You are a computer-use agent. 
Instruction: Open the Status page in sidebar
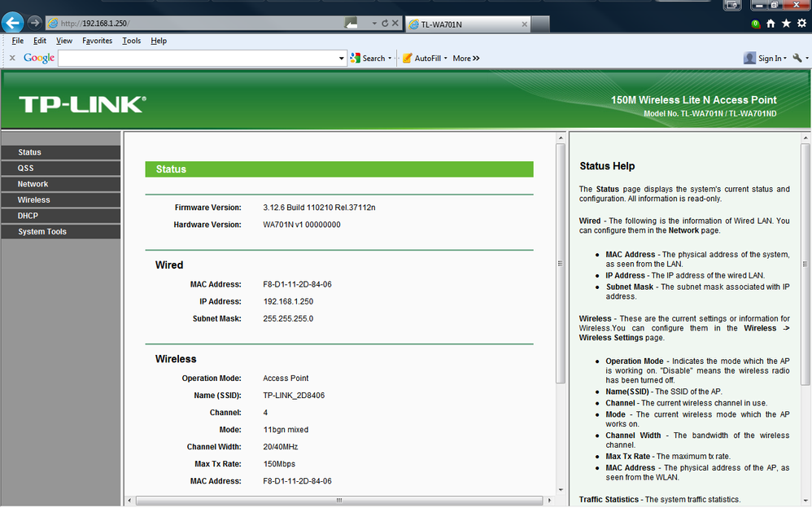coord(60,152)
